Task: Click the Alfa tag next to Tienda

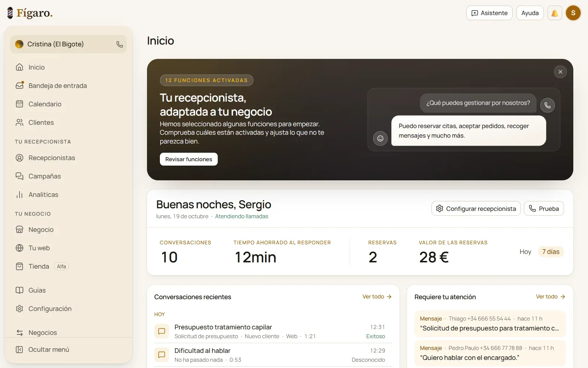Action: 61,266
